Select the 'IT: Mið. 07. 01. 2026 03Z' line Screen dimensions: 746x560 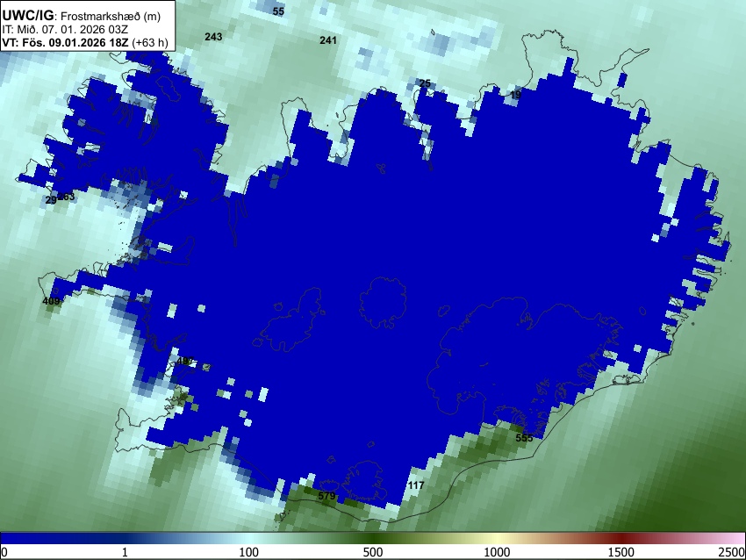(x=65, y=30)
